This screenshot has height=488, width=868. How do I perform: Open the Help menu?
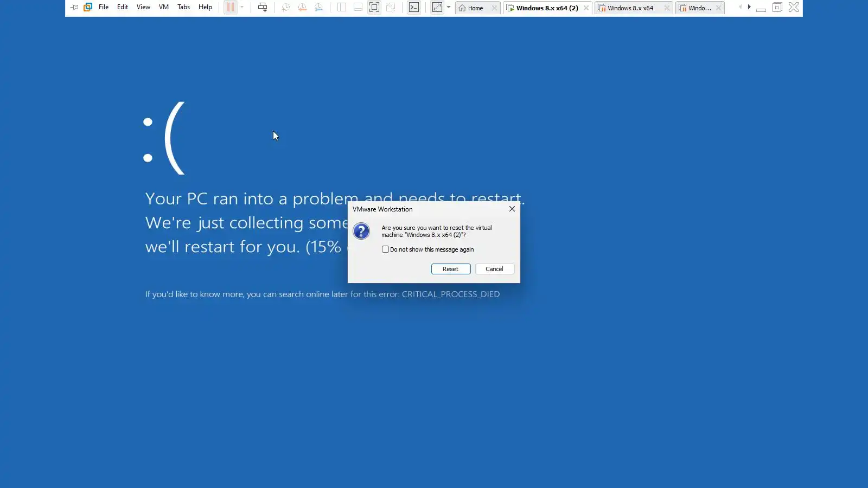point(205,7)
